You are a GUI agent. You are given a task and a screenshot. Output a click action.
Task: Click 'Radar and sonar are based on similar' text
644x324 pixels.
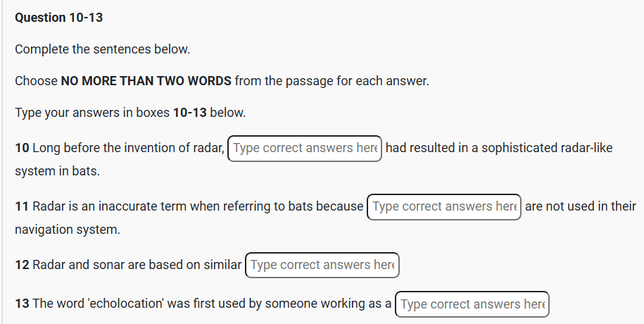click(x=137, y=266)
